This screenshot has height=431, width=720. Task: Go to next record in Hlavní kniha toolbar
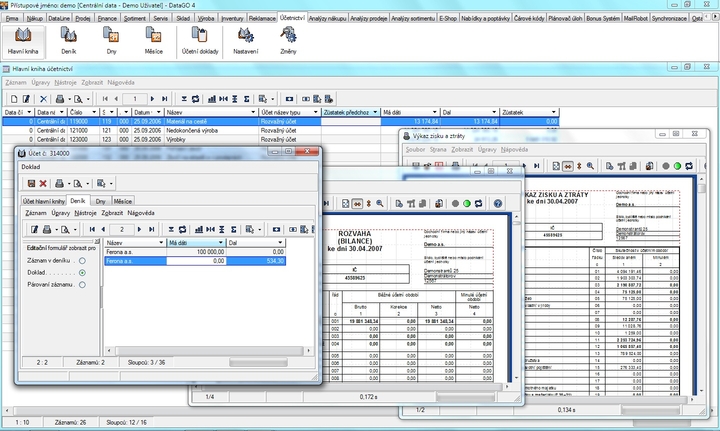tap(152, 99)
